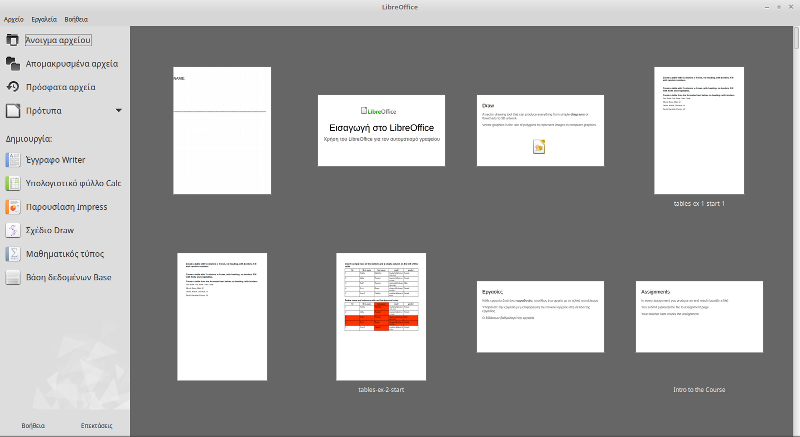This screenshot has height=437, width=800.
Task: Expand the Πρότυπα dropdown arrow
Action: click(x=118, y=111)
